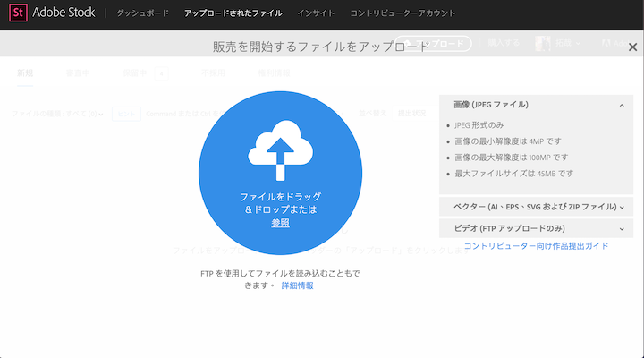The height and width of the screenshot is (358, 644).
Task: Collapse the 画像 (JPEG ファイル) section
Action: coord(621,106)
